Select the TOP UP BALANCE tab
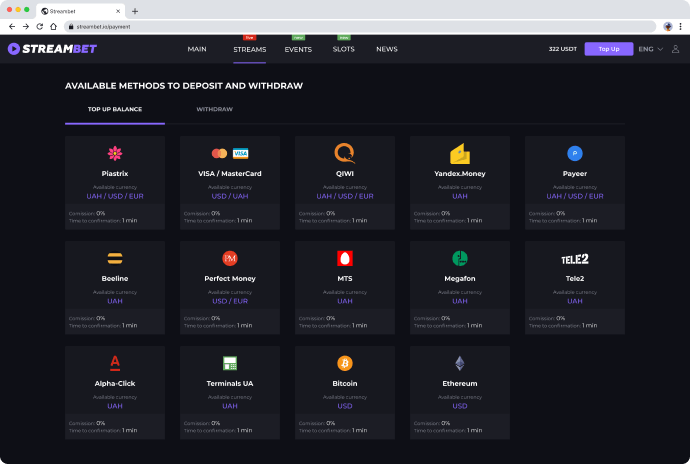Viewport: 690px width, 464px height. tap(115, 109)
